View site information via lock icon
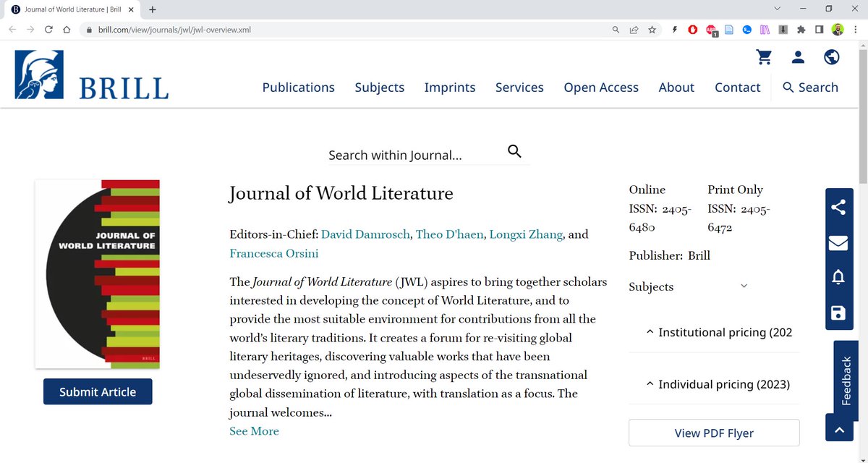Screen dimensions: 868x463 89,30
